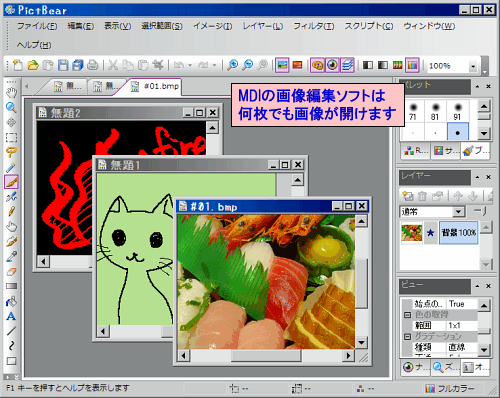Image resolution: width=500 pixels, height=398 pixels.
Task: Select the active Brush tool
Action: coord(11,182)
